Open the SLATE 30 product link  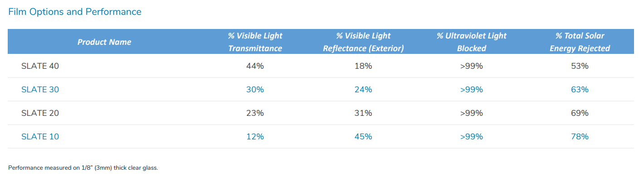coord(40,90)
